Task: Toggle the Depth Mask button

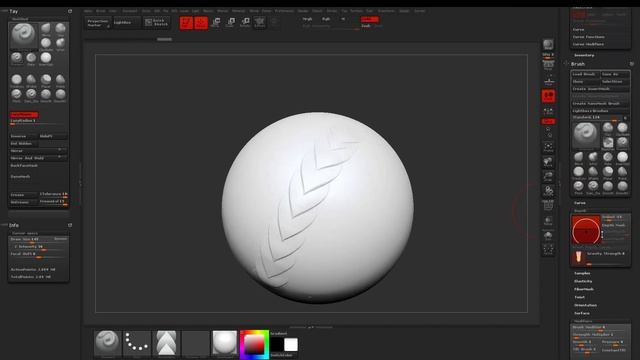Action: click(x=615, y=225)
